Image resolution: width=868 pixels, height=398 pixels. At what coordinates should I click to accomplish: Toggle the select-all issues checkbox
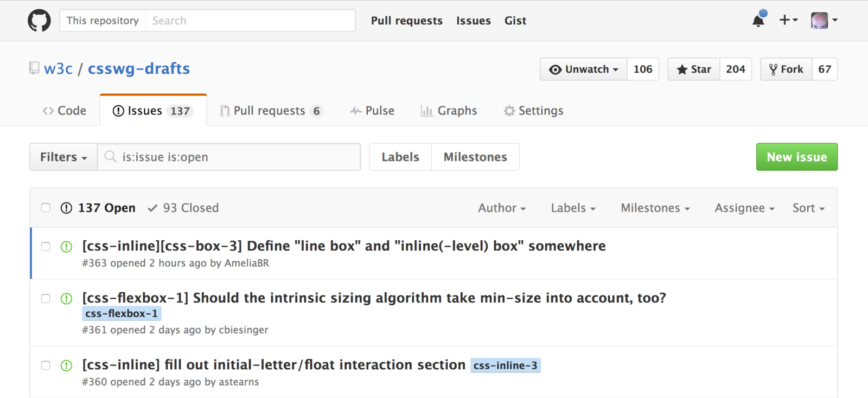[46, 208]
